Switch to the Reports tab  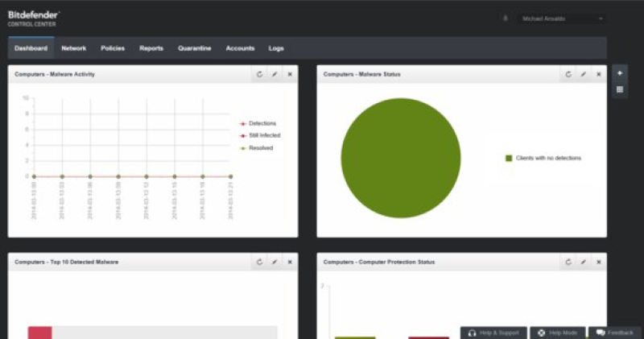coord(151,48)
